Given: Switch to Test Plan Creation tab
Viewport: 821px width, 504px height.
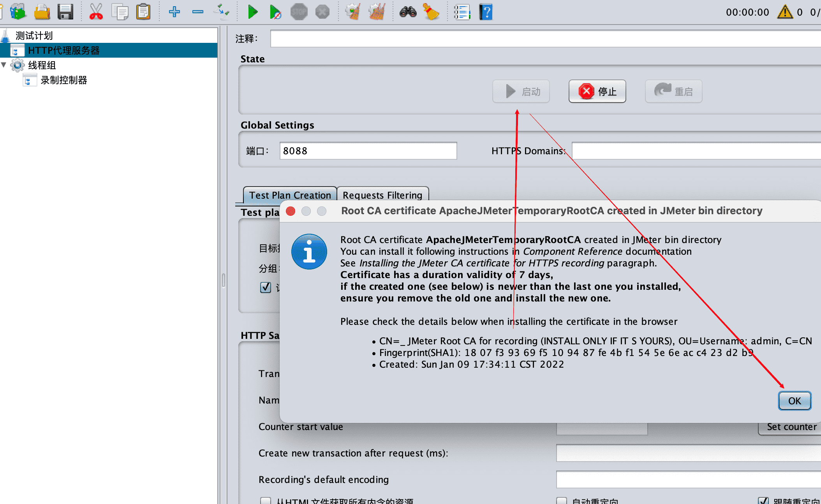Looking at the screenshot, I should tap(290, 195).
